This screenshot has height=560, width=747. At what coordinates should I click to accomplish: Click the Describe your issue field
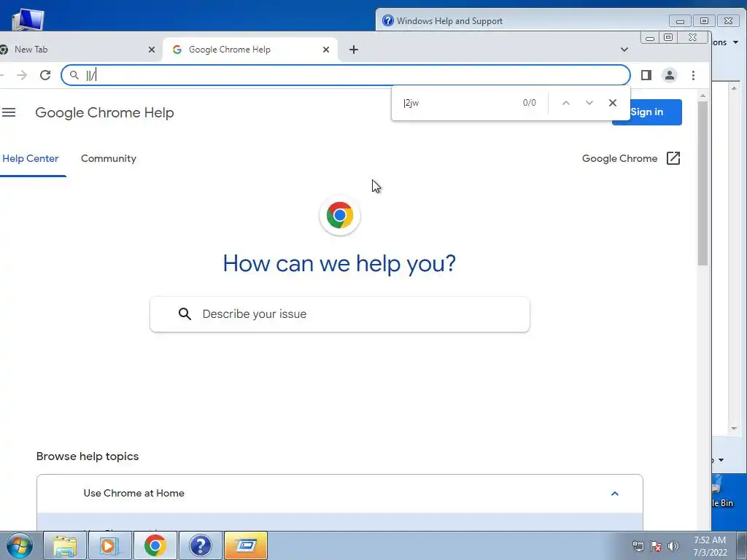point(340,314)
